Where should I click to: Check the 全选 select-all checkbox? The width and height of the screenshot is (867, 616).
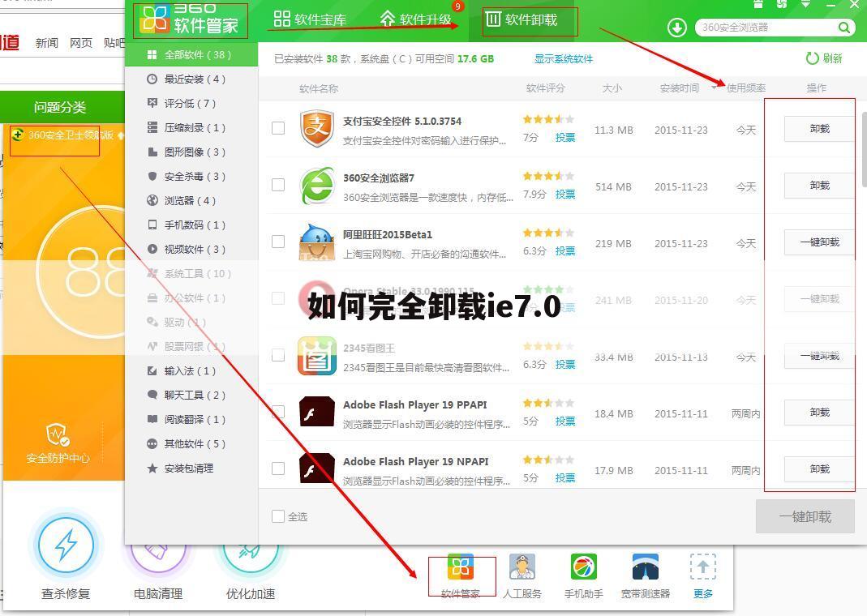(x=278, y=516)
